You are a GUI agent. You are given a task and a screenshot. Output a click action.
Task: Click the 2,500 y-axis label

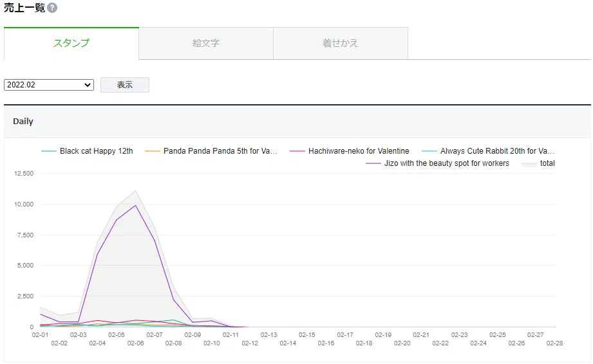click(x=25, y=296)
